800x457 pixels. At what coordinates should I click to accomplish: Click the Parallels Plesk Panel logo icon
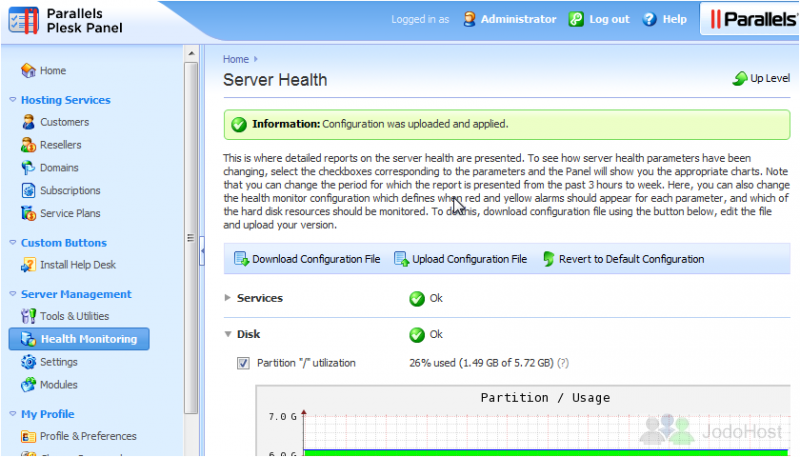click(23, 21)
